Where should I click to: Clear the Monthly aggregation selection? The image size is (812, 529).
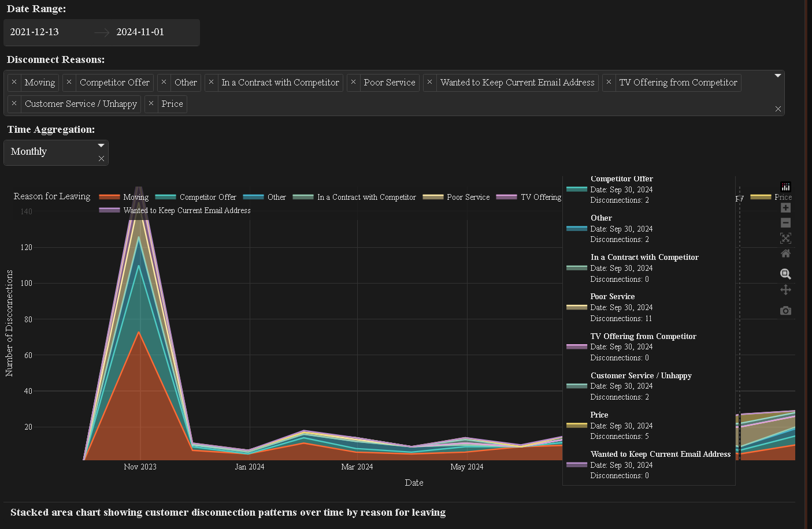coord(101,159)
